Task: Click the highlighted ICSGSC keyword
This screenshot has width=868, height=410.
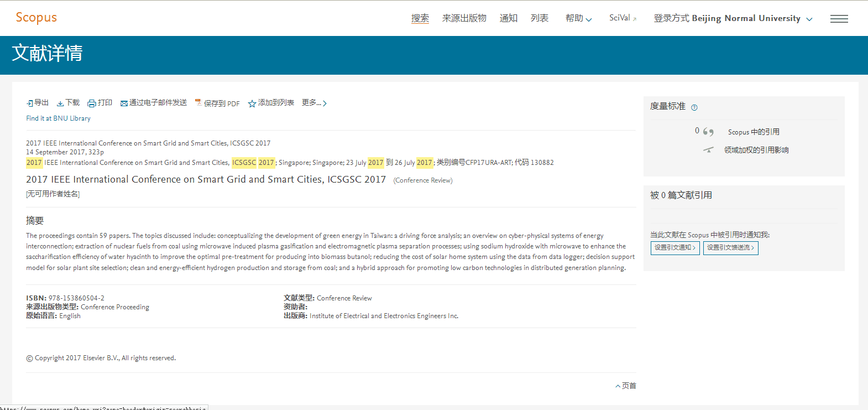Action: 244,163
